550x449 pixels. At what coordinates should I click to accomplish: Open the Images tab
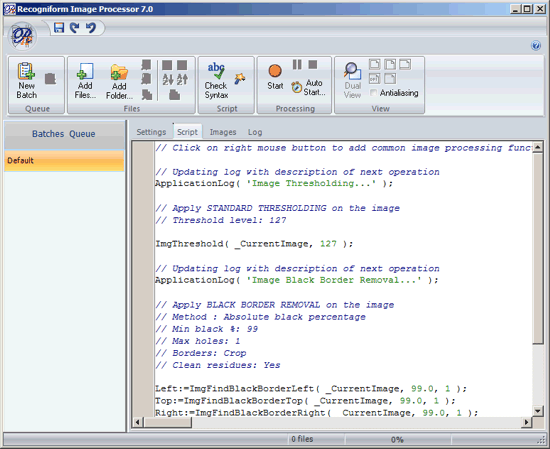223,132
